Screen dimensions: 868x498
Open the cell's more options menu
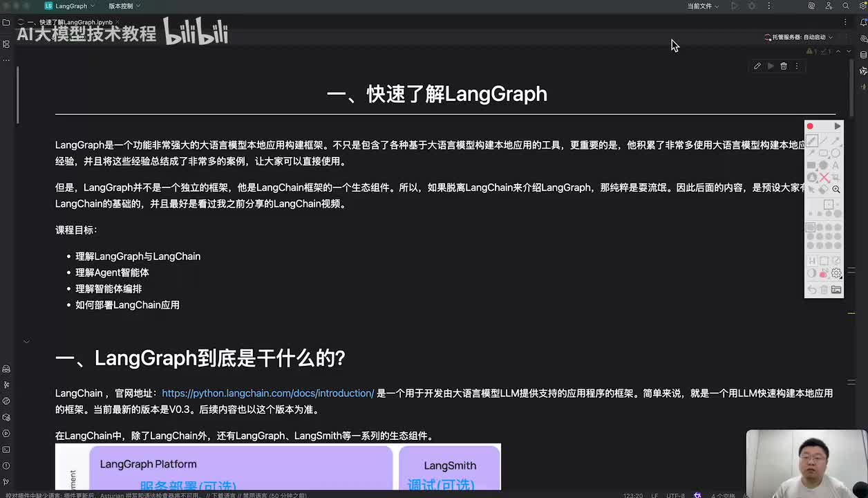pos(797,66)
